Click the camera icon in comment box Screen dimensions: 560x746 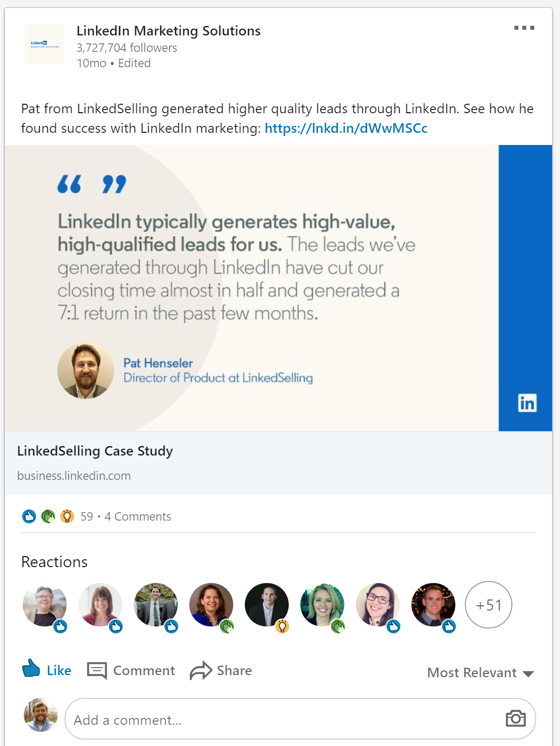(516, 718)
